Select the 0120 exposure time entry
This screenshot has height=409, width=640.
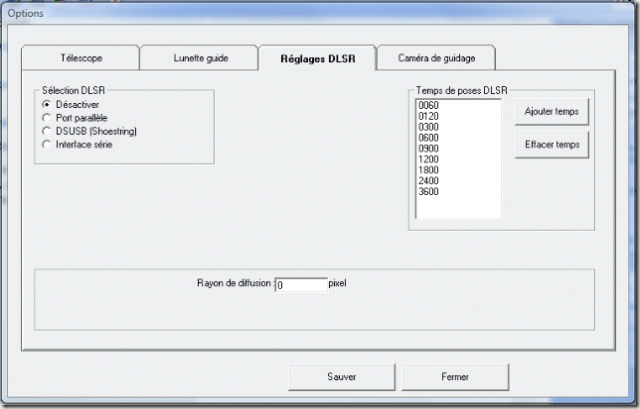pos(429,116)
